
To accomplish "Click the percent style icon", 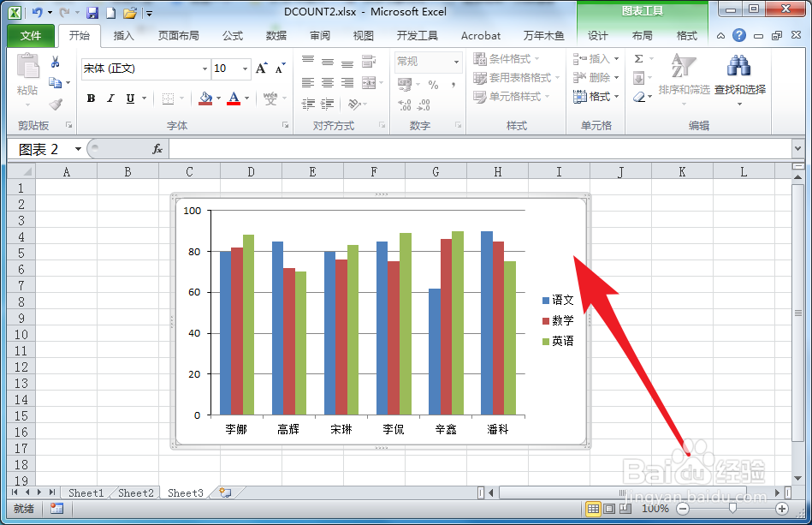I will (434, 85).
